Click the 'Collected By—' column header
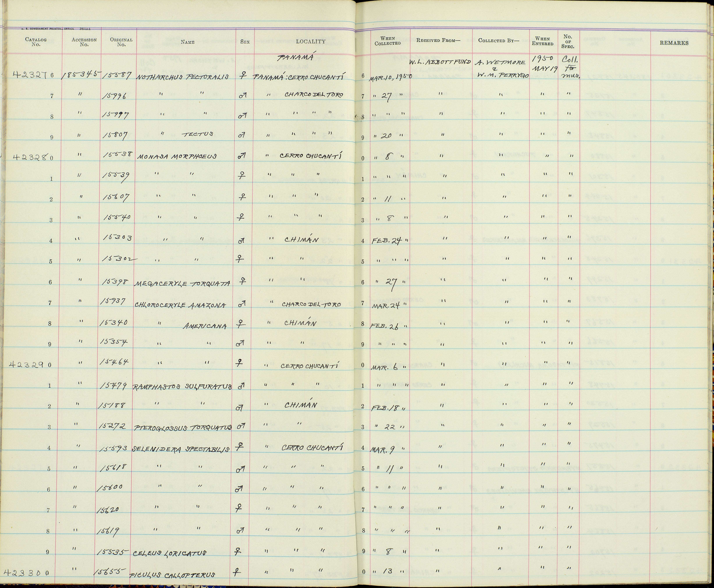This screenshot has width=714, height=588. (499, 40)
